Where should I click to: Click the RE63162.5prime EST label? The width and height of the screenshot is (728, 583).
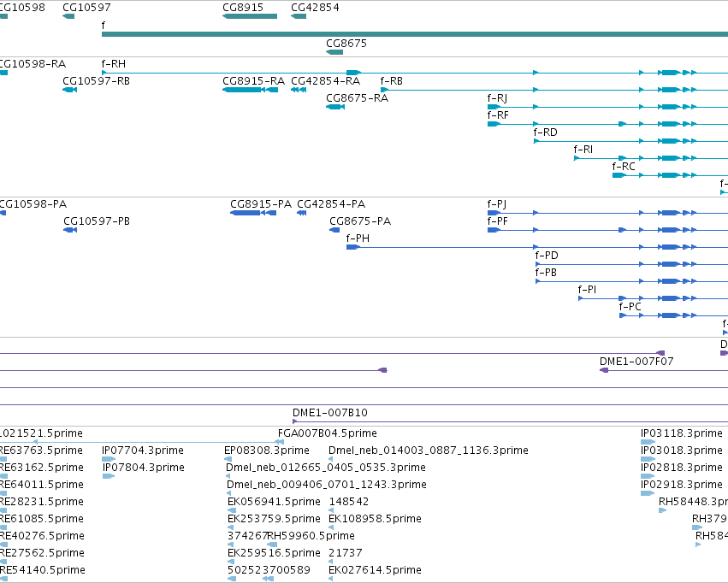click(42, 468)
